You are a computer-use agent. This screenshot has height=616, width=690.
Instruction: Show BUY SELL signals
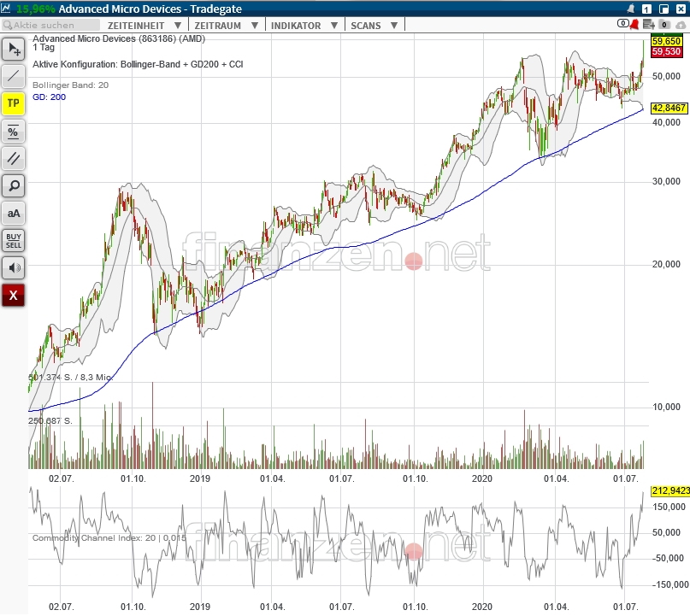(x=13, y=241)
